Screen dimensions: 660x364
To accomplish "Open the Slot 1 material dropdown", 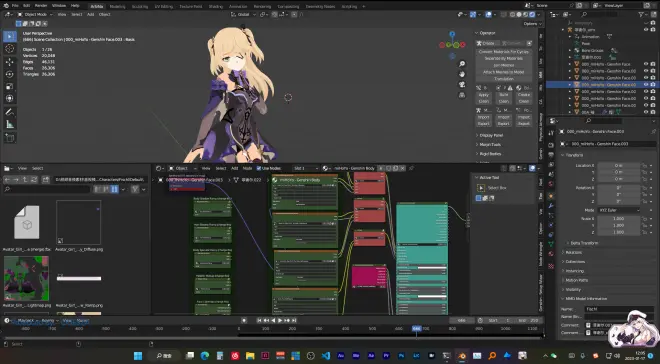I will (x=306, y=168).
